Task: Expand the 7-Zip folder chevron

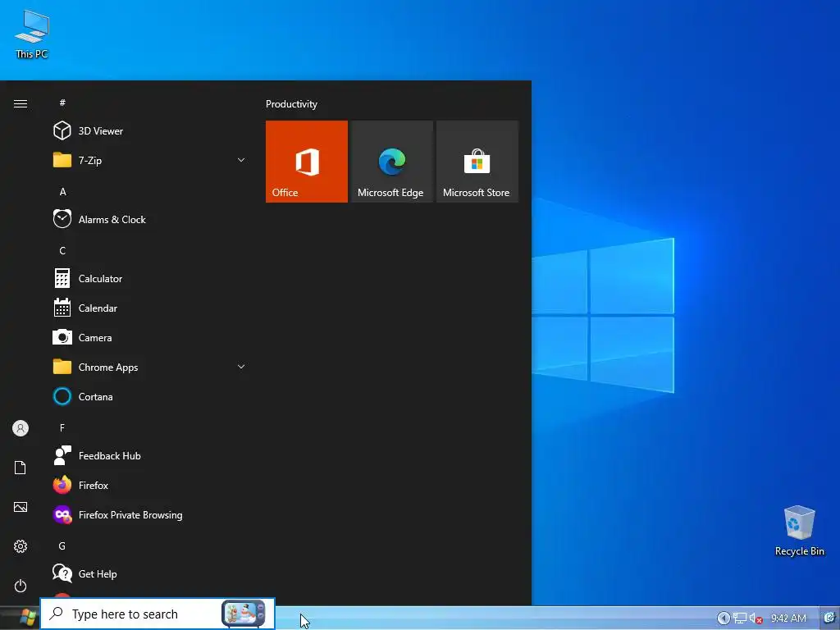Action: (241, 160)
